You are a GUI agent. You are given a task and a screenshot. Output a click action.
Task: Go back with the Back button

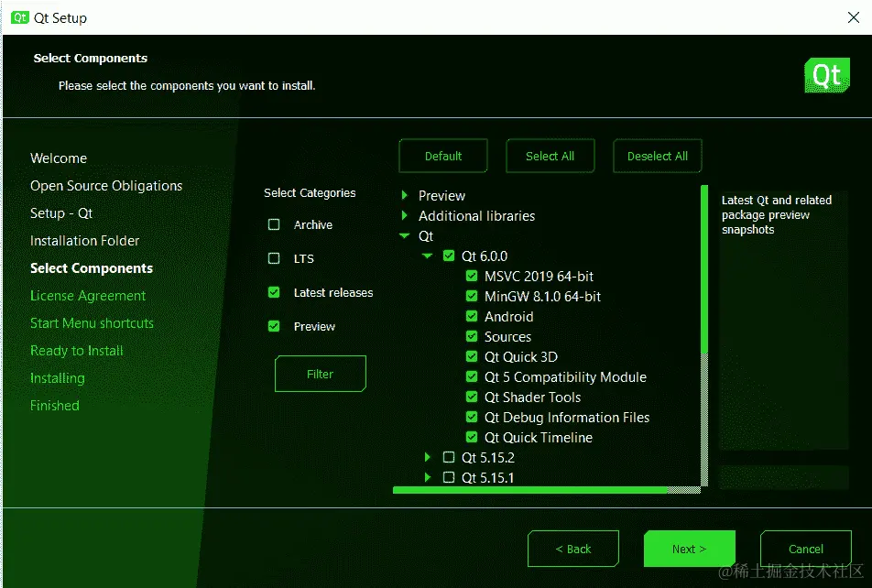pos(573,549)
